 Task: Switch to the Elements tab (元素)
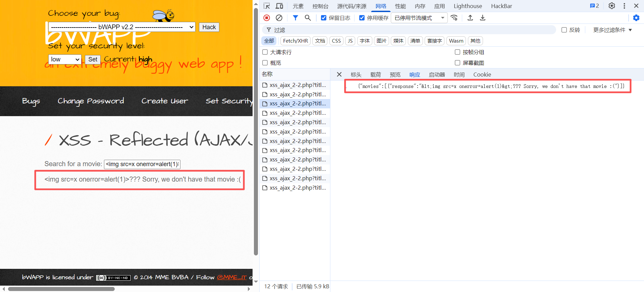pos(298,6)
